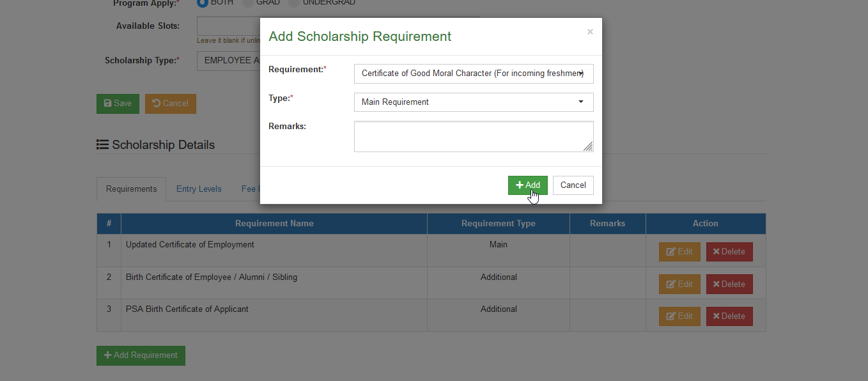The width and height of the screenshot is (868, 381).
Task: Open the Scholarship Type dropdown
Action: point(228,61)
